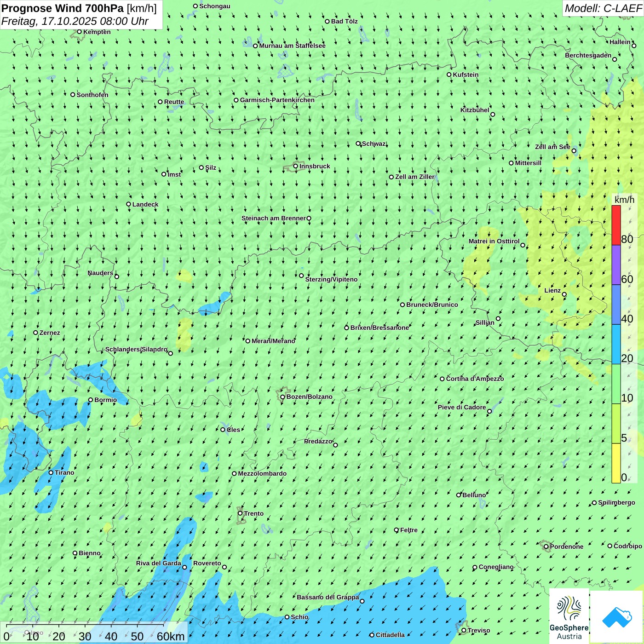The height and width of the screenshot is (644, 644).
Task: Click the Berchtesgaden label
Action: pos(588,55)
